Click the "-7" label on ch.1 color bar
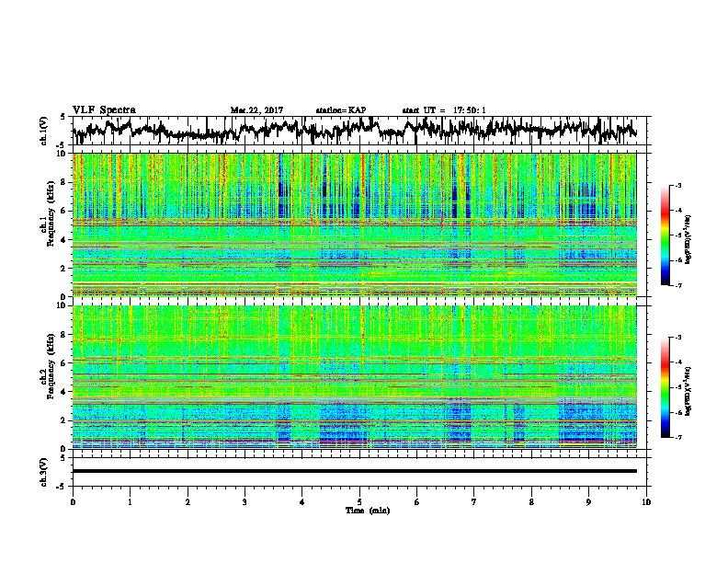 678,285
